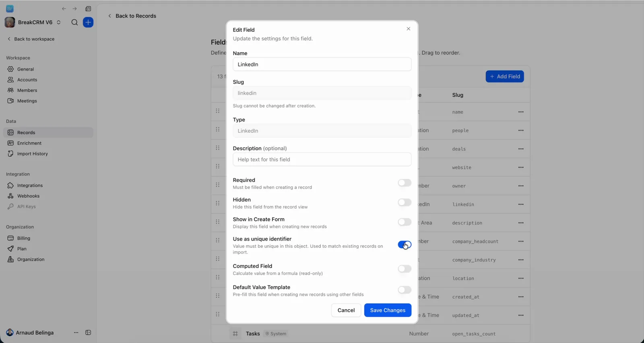Navigate back with the left arrow icon
This screenshot has height=343, width=644.
64,8
